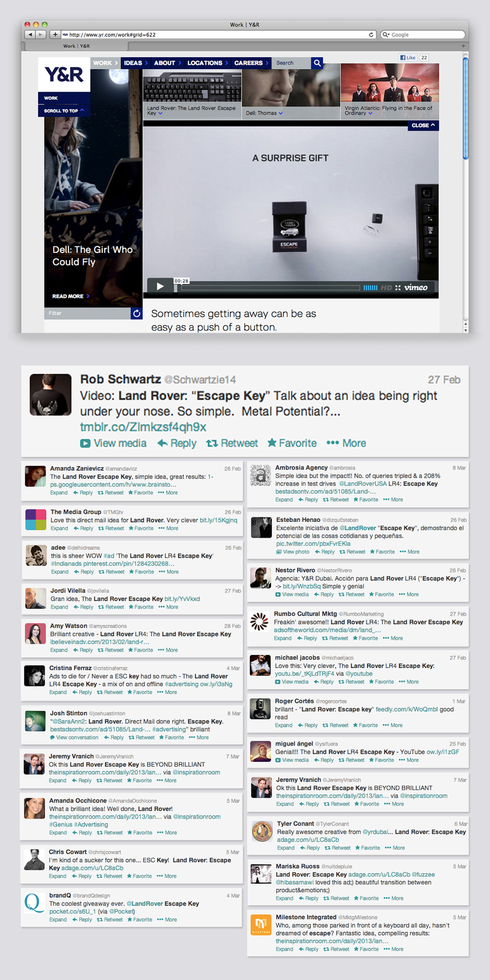Click the Filter input field

click(x=88, y=313)
